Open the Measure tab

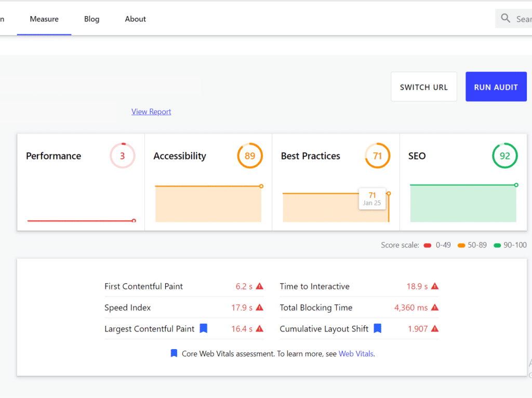tap(44, 19)
